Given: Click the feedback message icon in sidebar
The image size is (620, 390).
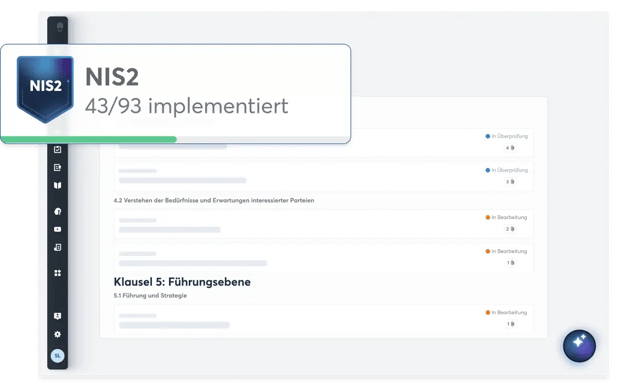Looking at the screenshot, I should pos(57,316).
